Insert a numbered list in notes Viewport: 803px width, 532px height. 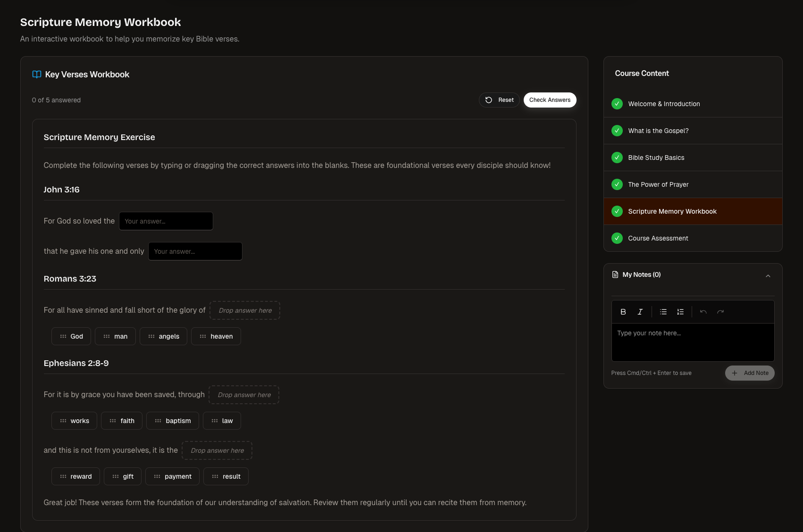coord(680,312)
